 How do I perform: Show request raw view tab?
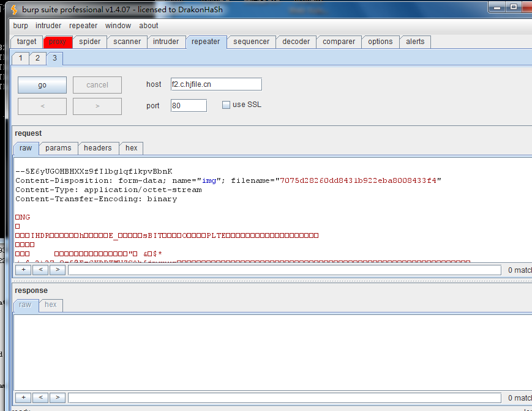[x=26, y=148]
